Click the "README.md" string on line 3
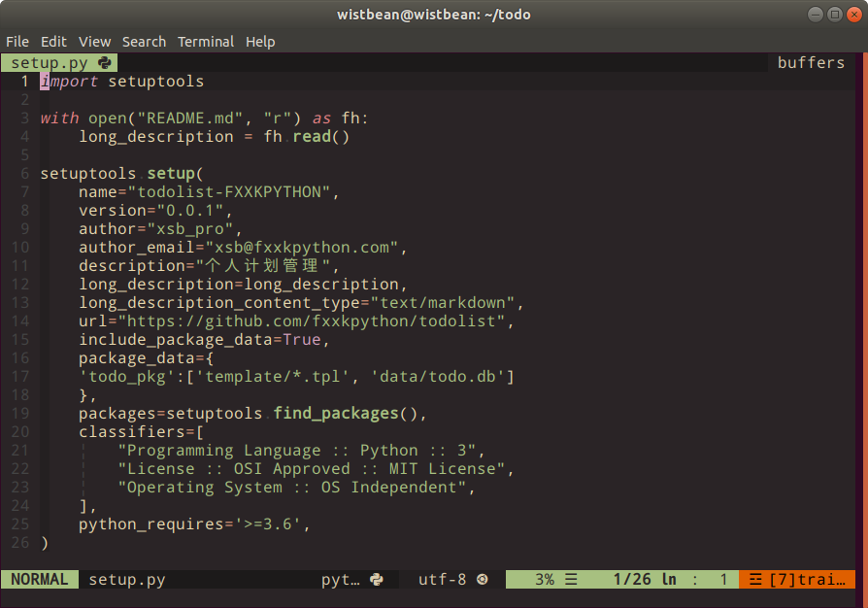Screen dimensions: 868x608 click(190, 118)
